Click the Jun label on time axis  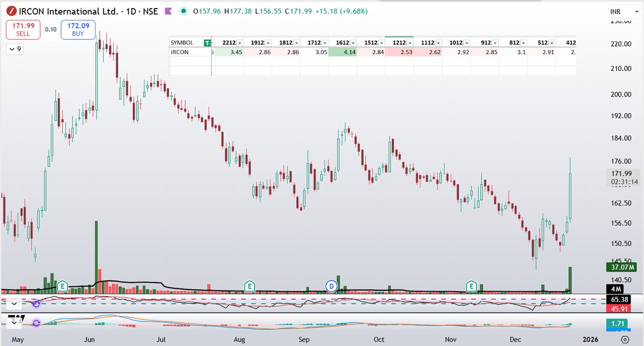click(90, 340)
